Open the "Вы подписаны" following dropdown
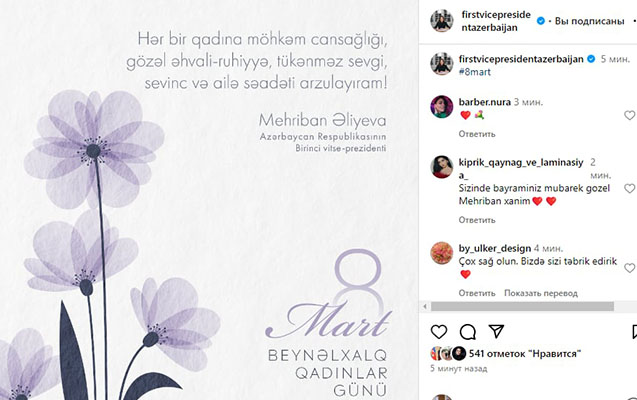The image size is (637, 400). [589, 21]
